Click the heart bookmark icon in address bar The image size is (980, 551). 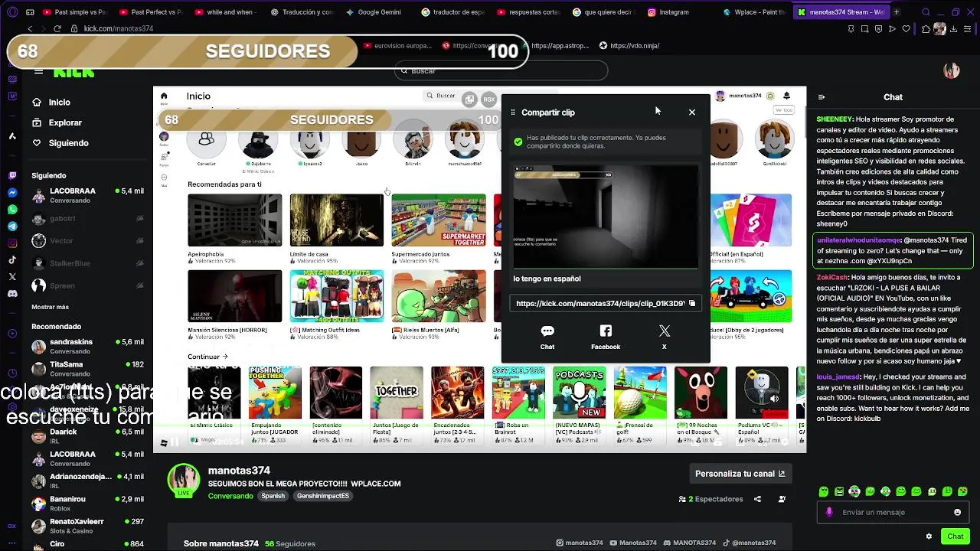click(x=906, y=29)
